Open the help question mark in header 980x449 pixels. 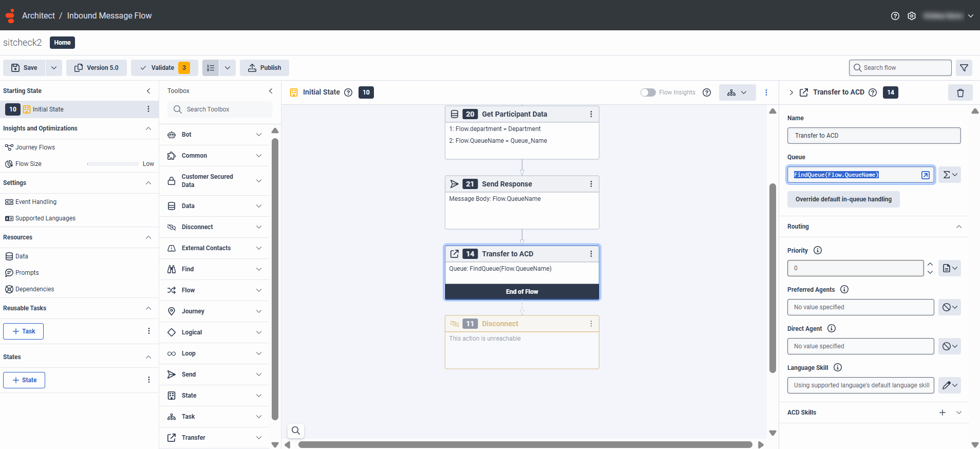(895, 16)
